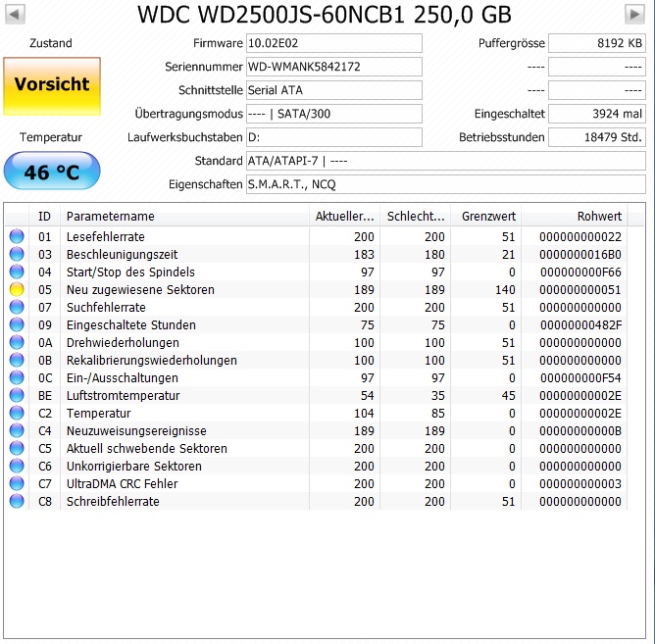
Task: Select the Firmware field 10.02E02
Action: click(334, 43)
